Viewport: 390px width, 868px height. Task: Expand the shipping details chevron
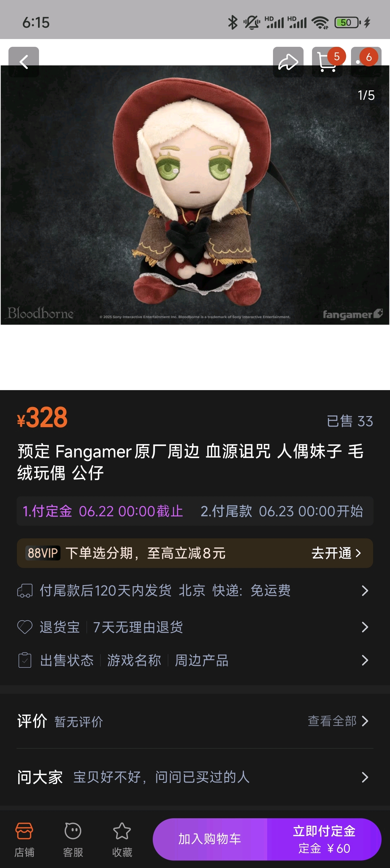pos(365,591)
